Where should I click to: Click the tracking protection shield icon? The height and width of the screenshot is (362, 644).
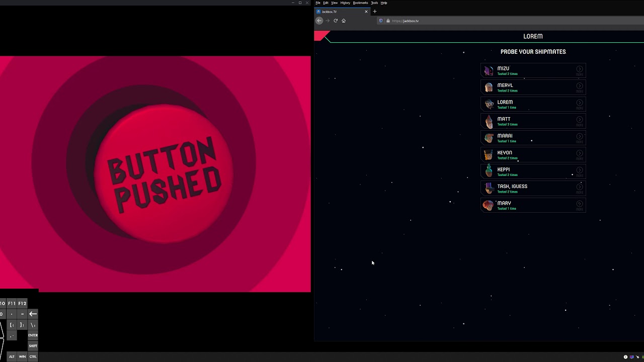coord(381,21)
